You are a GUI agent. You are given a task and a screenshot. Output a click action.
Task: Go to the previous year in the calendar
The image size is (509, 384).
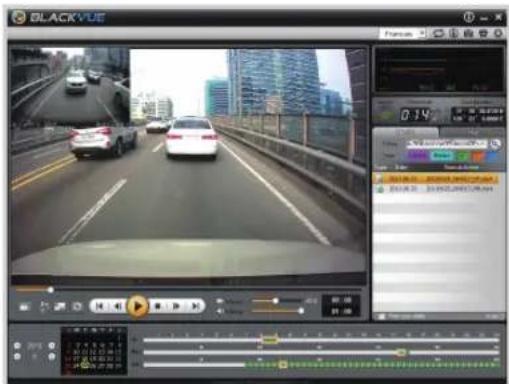(x=17, y=346)
